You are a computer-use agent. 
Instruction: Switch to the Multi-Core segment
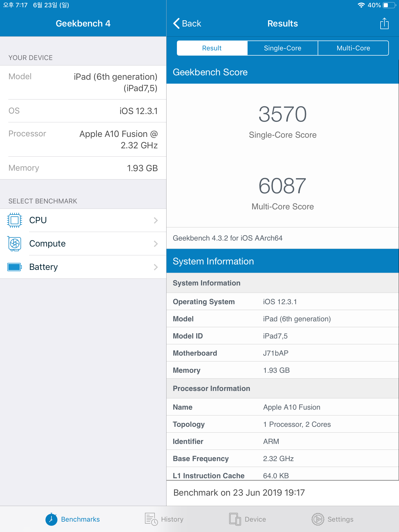(x=353, y=48)
